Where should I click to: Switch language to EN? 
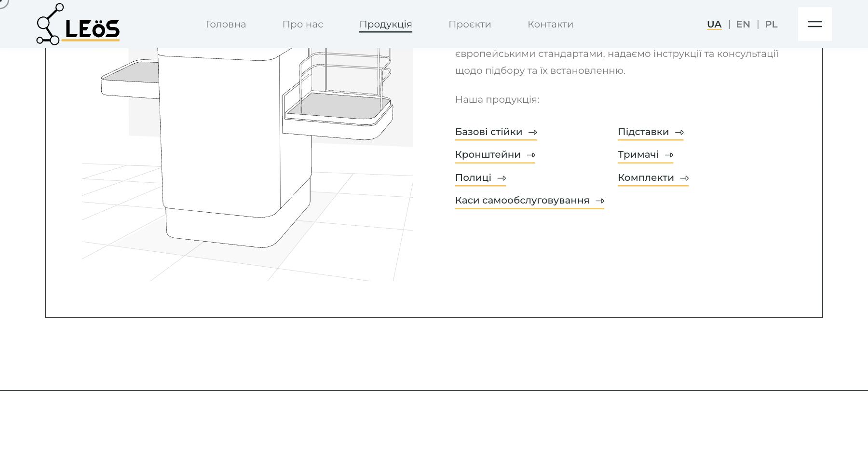[x=743, y=24]
